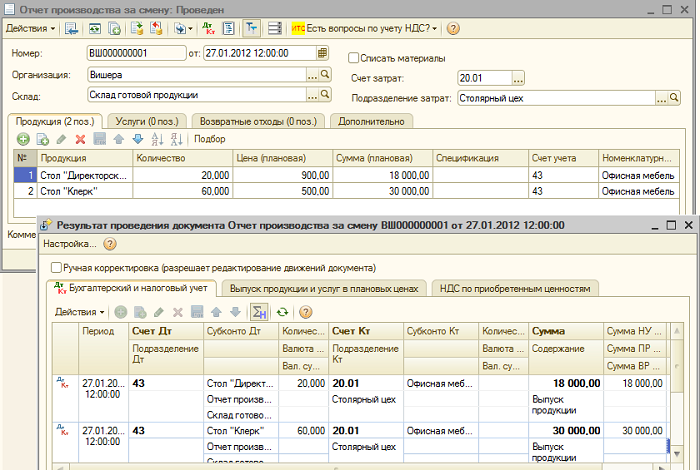Click the post document icon in main toolbar
The width and height of the screenshot is (700, 470).
[137, 29]
